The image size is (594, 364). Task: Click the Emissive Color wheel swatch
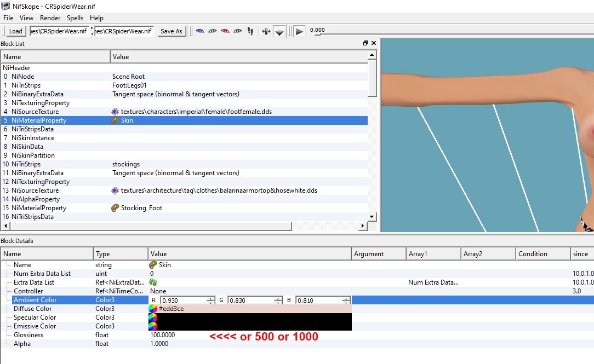153,326
